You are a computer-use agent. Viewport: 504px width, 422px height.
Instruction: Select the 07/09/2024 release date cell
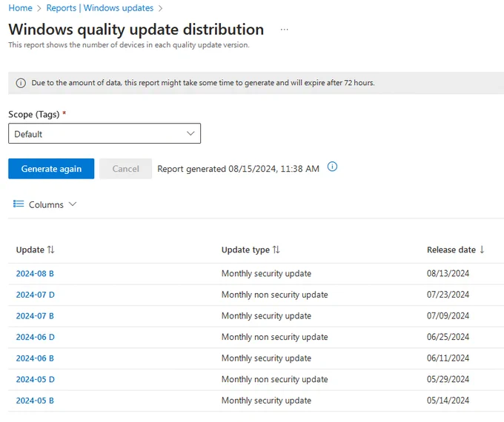pyautogui.click(x=448, y=316)
